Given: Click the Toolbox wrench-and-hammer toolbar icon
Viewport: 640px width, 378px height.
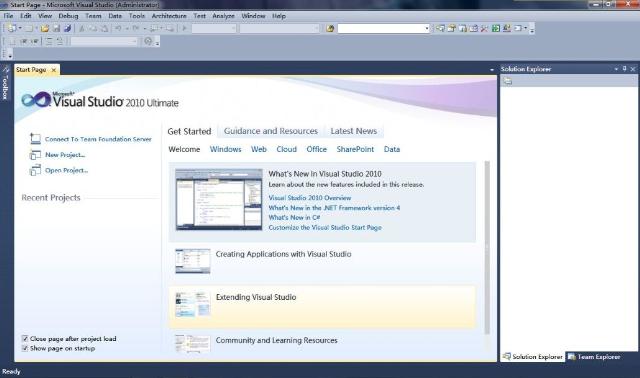Looking at the screenshot, I should tap(484, 28).
